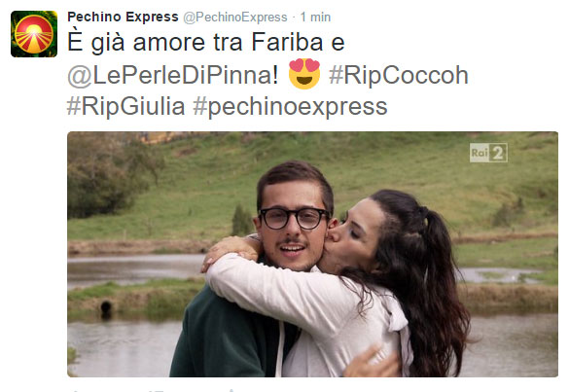
Task: Click the dark pipe opening by the pond
Action: [106, 308]
